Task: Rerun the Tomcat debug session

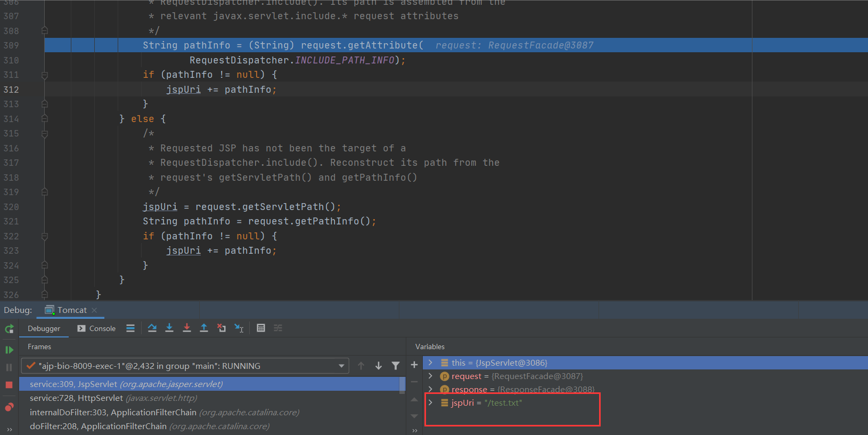Action: click(x=9, y=329)
